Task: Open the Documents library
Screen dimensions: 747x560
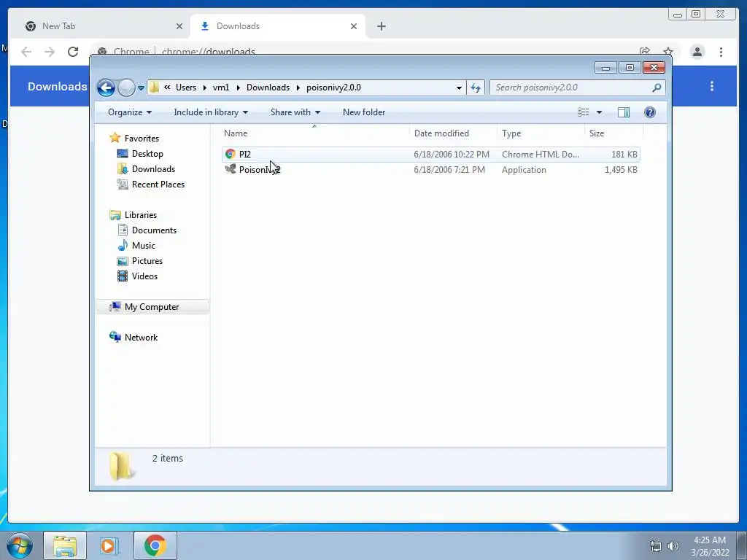Action: click(154, 230)
